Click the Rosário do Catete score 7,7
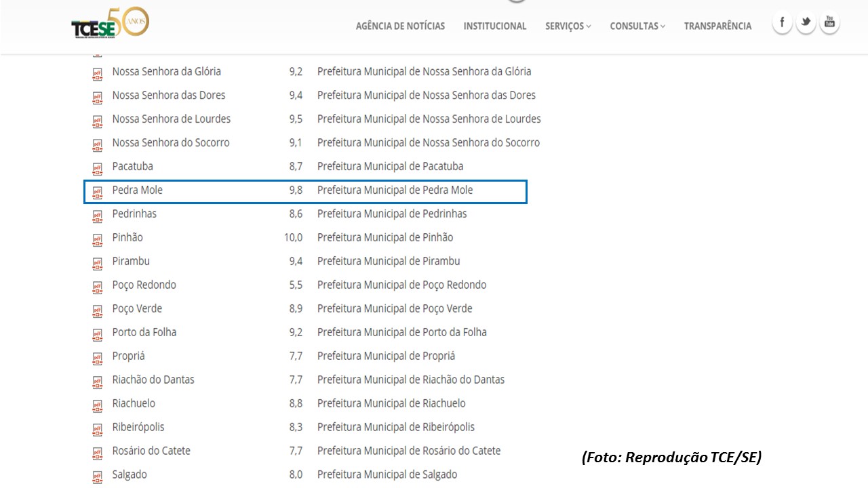The height and width of the screenshot is (488, 868). coord(296,451)
